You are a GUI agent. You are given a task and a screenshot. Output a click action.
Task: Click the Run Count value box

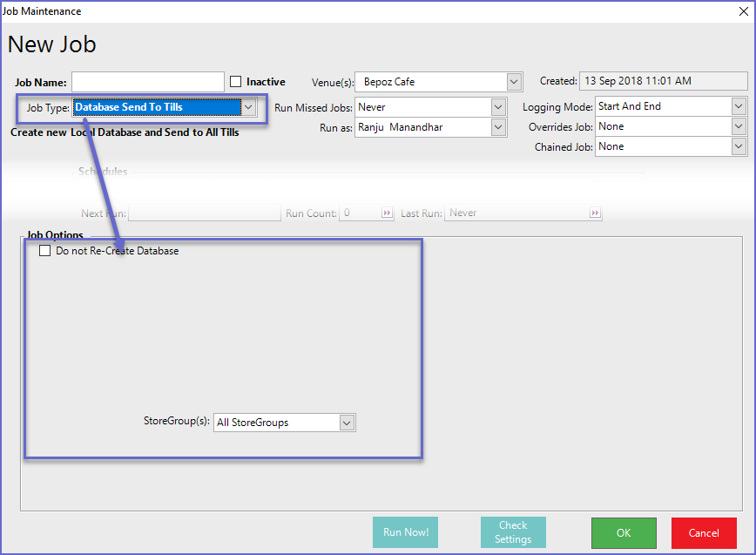pyautogui.click(x=359, y=213)
